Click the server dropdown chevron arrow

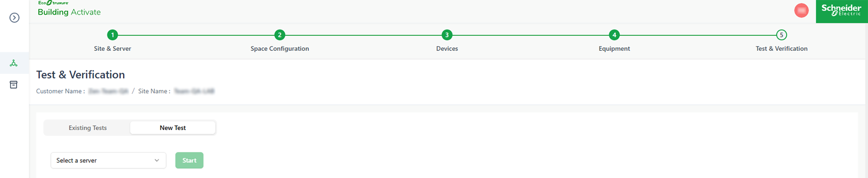tap(157, 160)
